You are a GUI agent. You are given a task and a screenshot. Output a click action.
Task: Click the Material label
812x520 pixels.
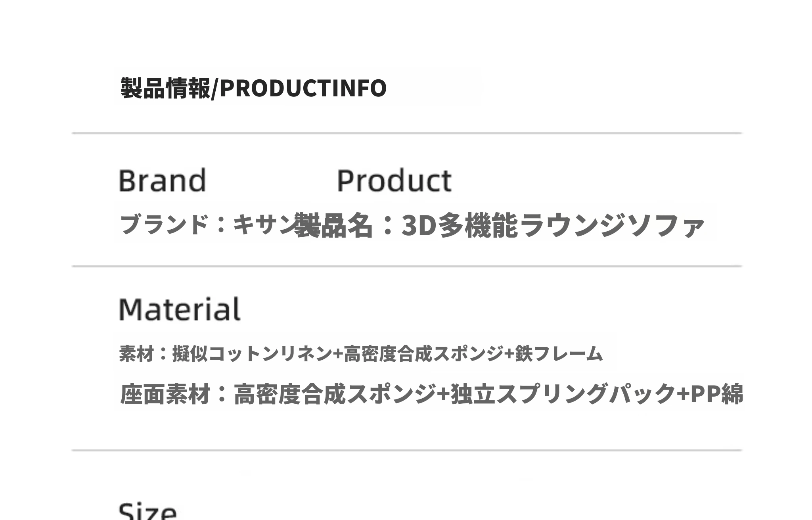(x=180, y=309)
